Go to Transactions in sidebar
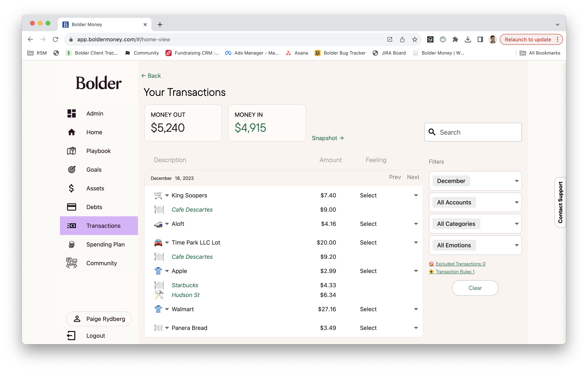This screenshot has width=588, height=373. (99, 226)
